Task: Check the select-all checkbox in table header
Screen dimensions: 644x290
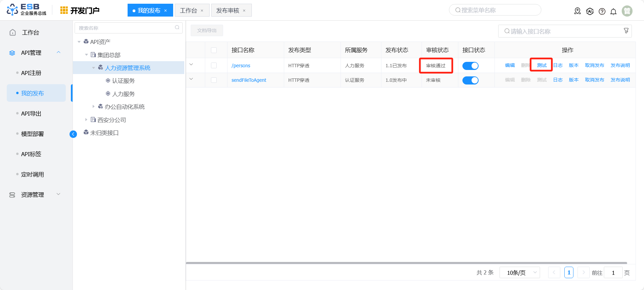Action: coord(214,50)
